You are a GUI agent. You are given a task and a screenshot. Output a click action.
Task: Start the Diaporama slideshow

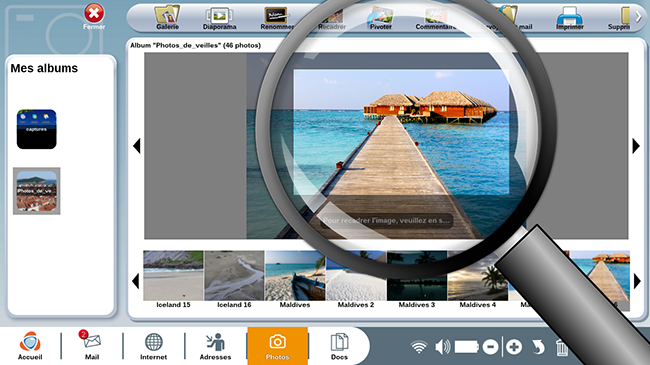[219, 18]
